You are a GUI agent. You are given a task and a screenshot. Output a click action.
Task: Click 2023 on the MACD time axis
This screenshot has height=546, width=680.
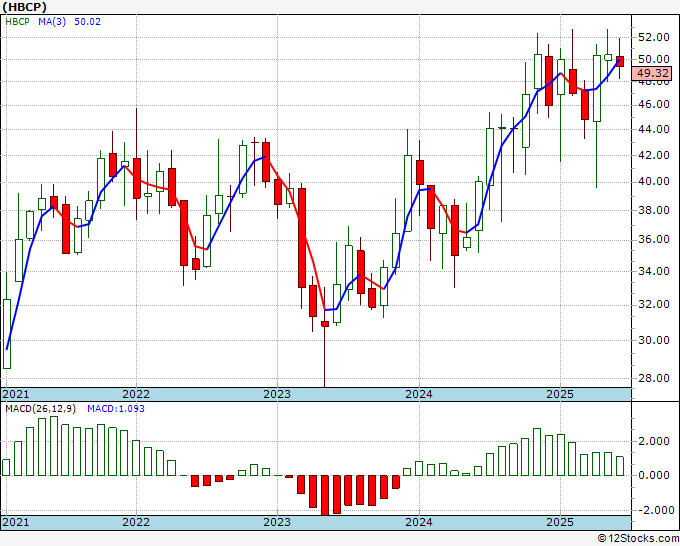[277, 522]
